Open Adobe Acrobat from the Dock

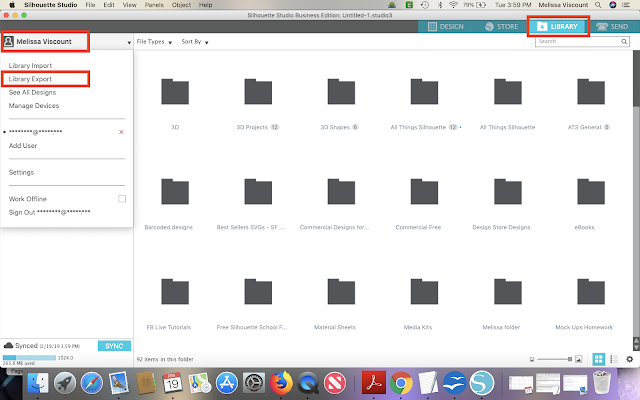tap(373, 383)
